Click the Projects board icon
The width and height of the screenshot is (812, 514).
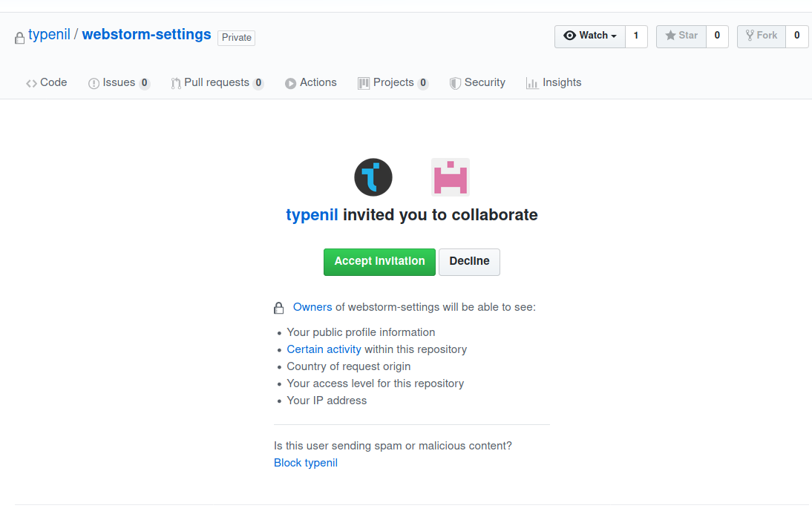pos(364,83)
